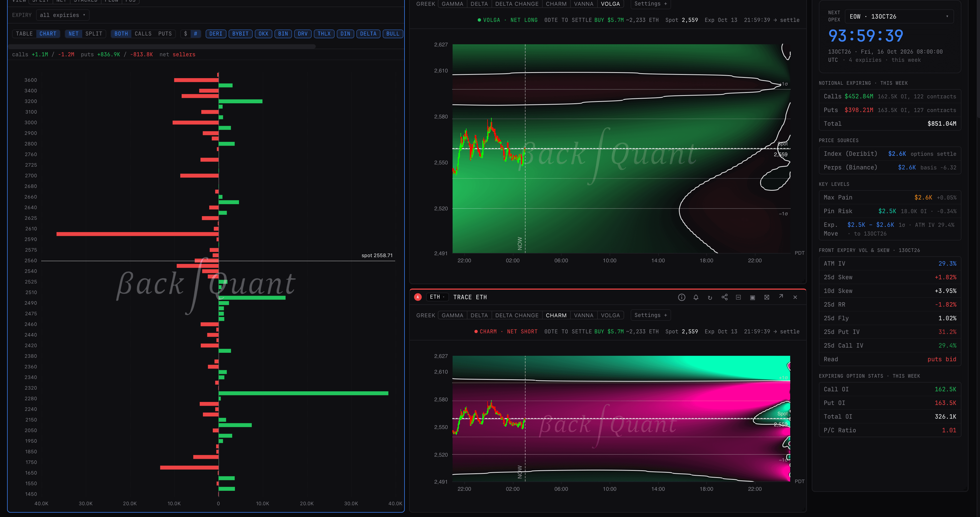
Task: Pop out TRACE ETH panel with arrow icon
Action: [x=781, y=296]
